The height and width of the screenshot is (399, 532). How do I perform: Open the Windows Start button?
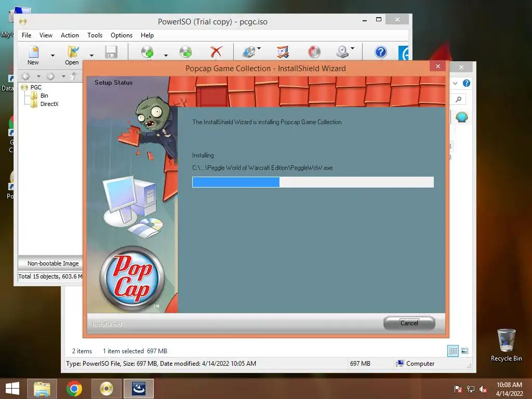[12, 389]
